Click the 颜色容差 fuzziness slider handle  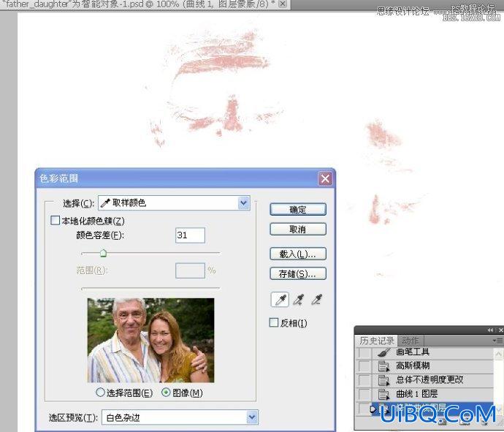point(103,253)
